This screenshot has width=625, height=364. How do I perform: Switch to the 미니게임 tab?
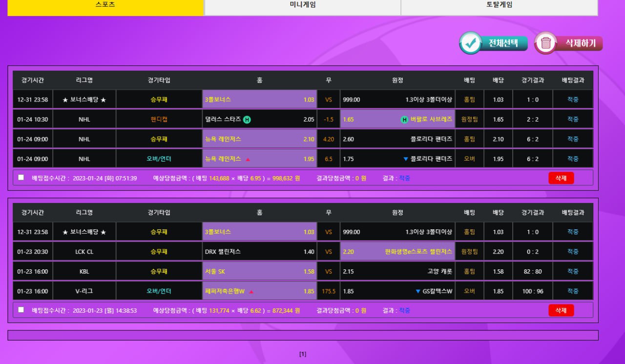tap(302, 5)
